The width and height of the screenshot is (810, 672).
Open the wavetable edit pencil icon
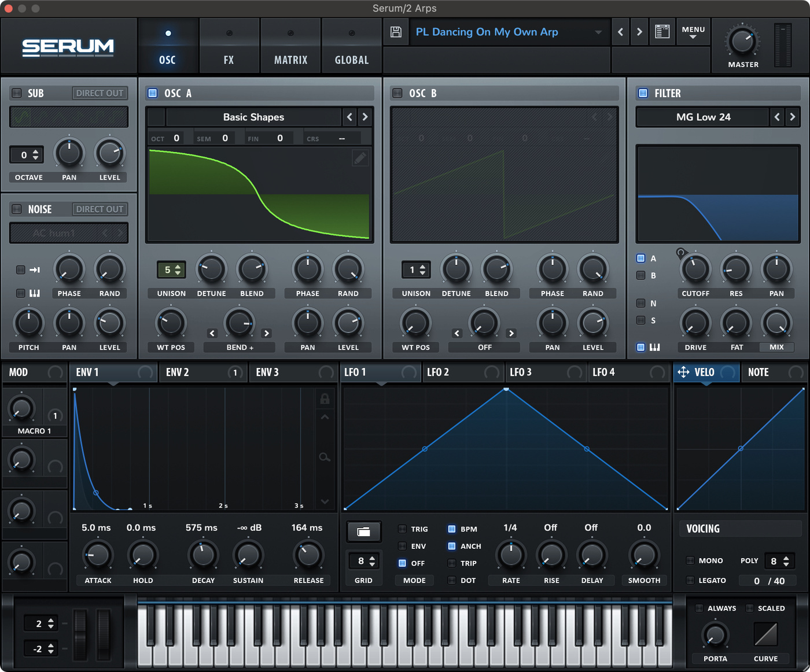(x=360, y=158)
